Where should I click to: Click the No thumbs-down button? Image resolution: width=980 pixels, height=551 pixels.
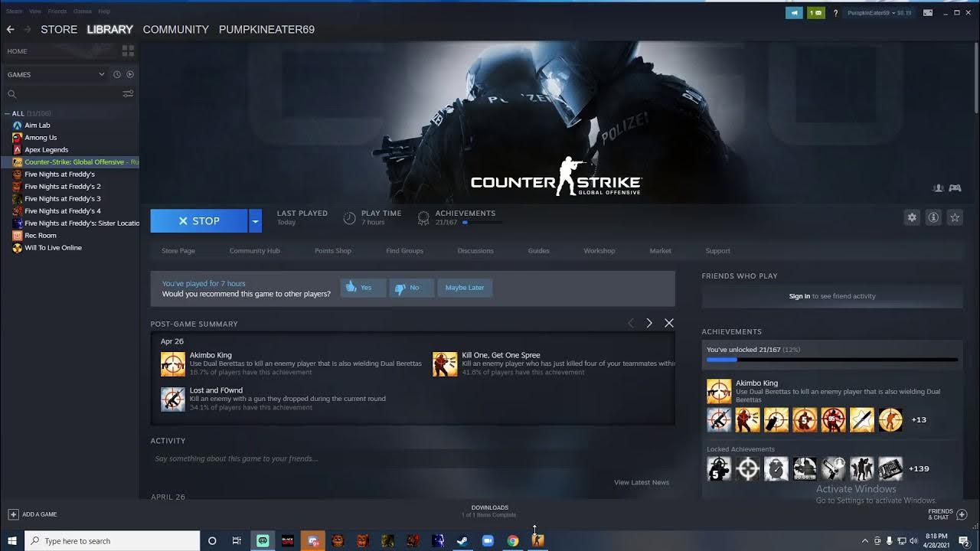tap(411, 288)
